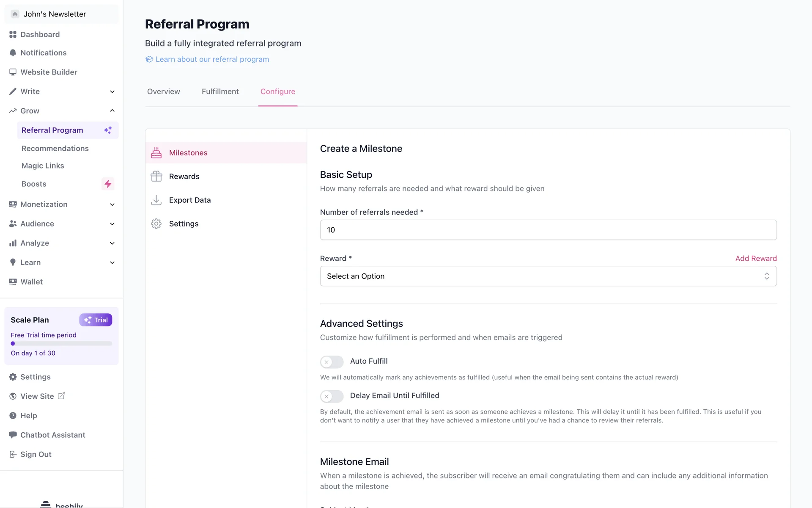Click the Number of referrals needed field
The image size is (812, 508).
548,230
